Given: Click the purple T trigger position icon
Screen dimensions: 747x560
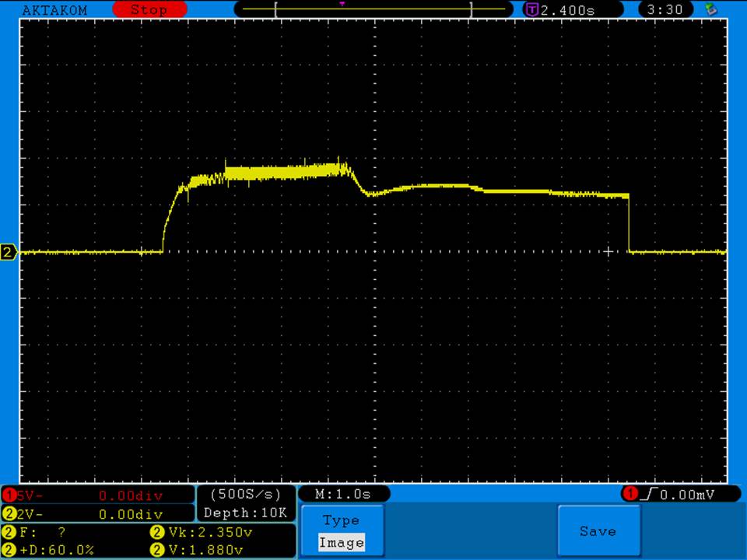Looking at the screenshot, I should tap(532, 10).
